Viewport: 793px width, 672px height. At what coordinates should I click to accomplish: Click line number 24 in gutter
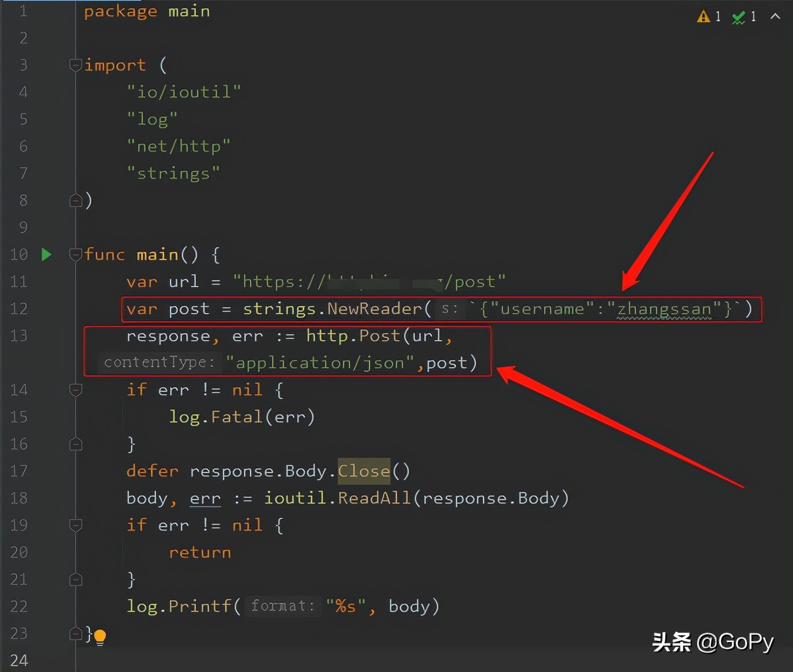click(19, 660)
